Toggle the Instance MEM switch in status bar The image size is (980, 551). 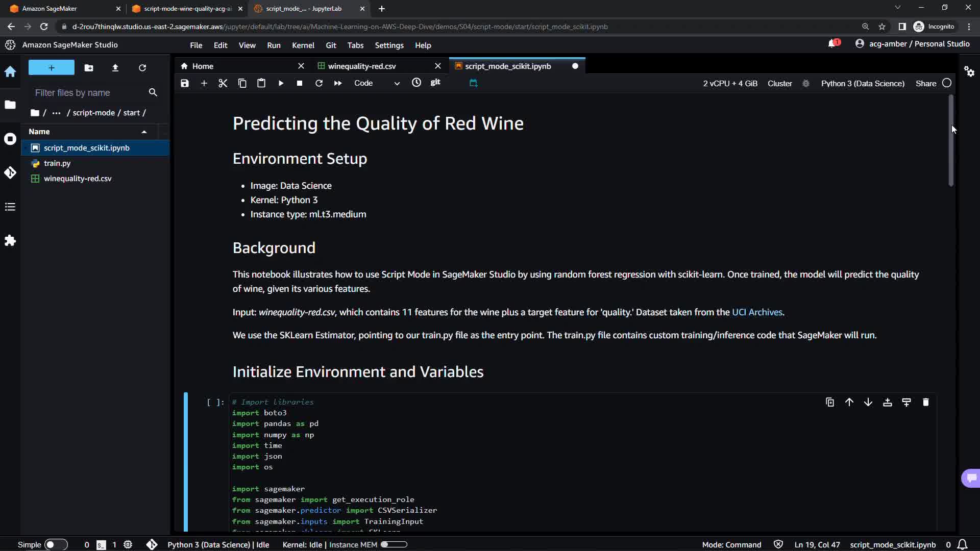(x=394, y=544)
